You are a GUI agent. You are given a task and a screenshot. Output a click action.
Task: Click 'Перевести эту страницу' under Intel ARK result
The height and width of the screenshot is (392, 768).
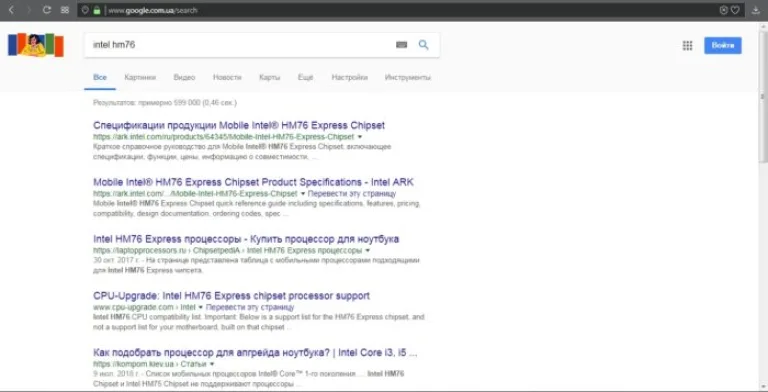point(352,194)
